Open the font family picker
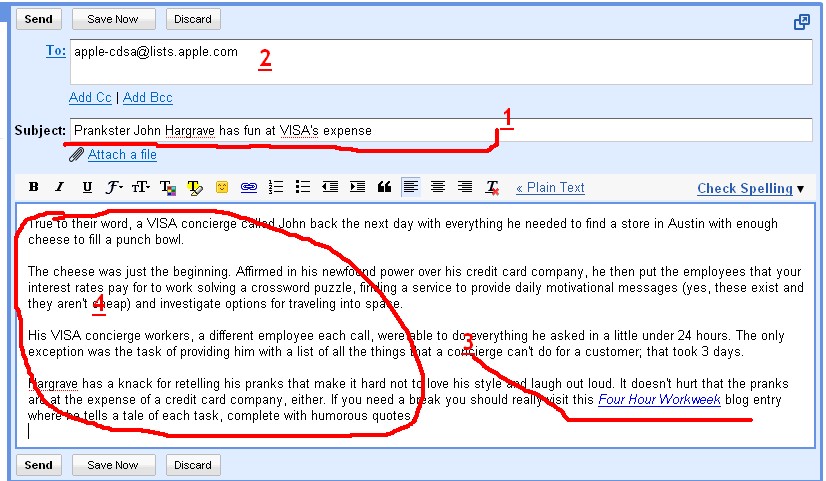The height and width of the screenshot is (481, 826). coord(114,187)
